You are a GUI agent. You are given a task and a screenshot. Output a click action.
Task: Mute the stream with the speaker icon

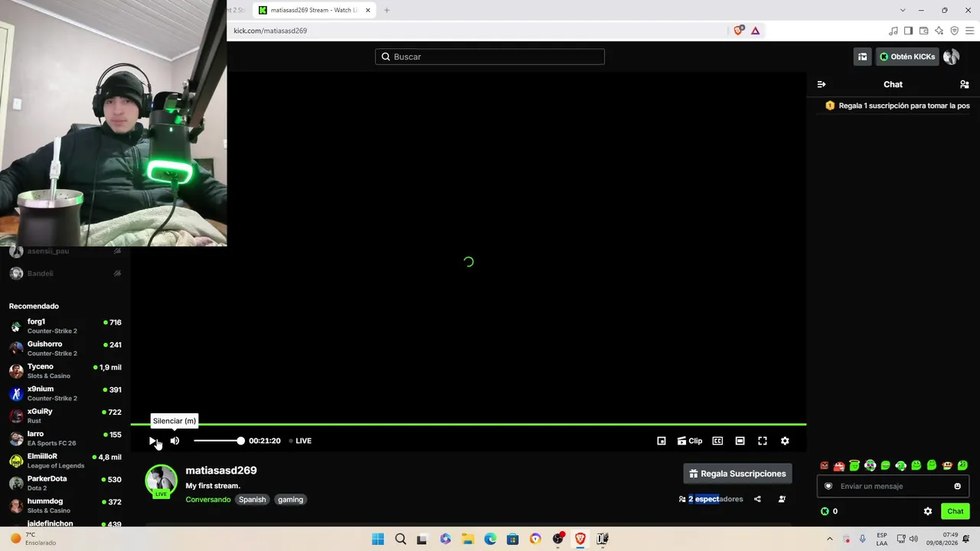click(175, 441)
